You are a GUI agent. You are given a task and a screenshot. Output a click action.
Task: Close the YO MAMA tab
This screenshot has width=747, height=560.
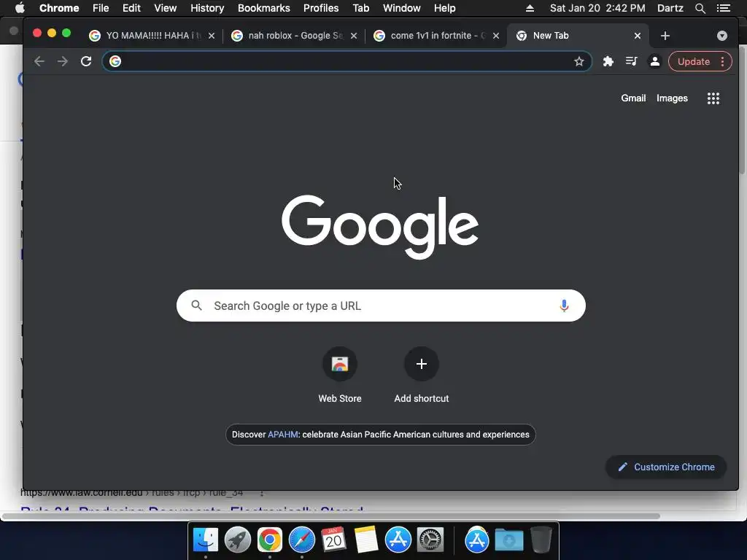212,36
